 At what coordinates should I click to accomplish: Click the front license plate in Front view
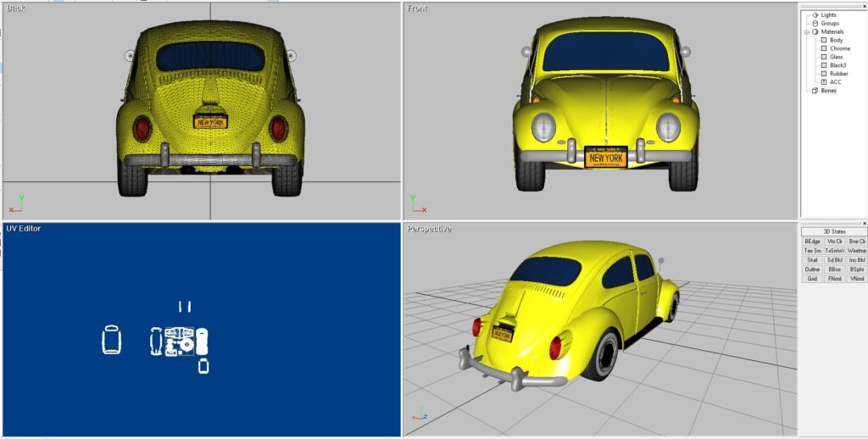pos(605,158)
